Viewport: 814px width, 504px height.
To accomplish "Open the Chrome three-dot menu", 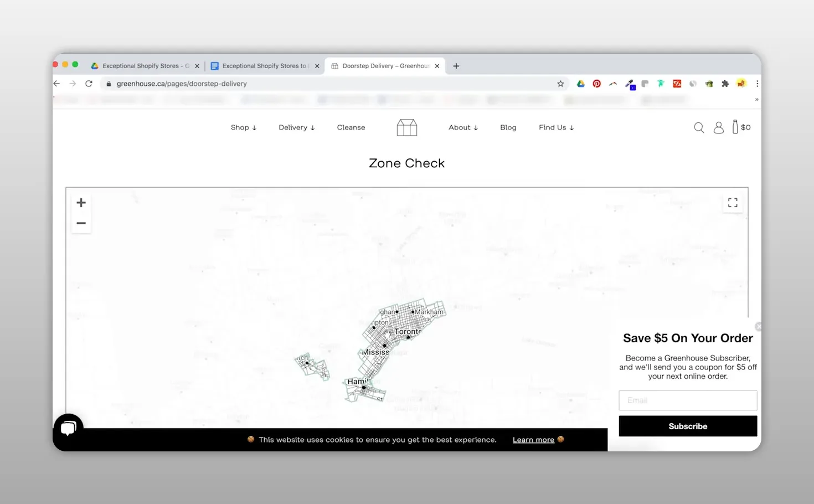I will coord(757,84).
